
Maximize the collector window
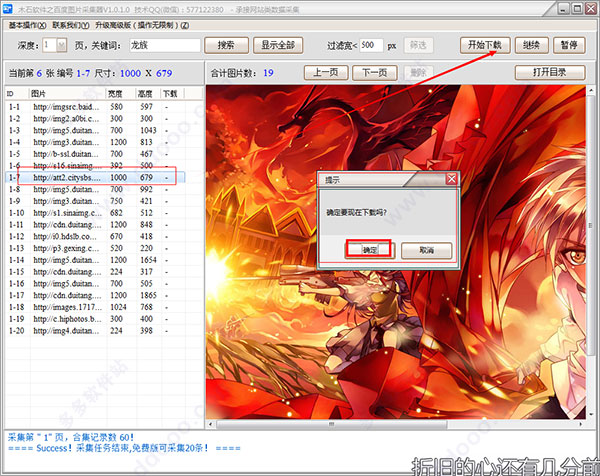pos(577,9)
